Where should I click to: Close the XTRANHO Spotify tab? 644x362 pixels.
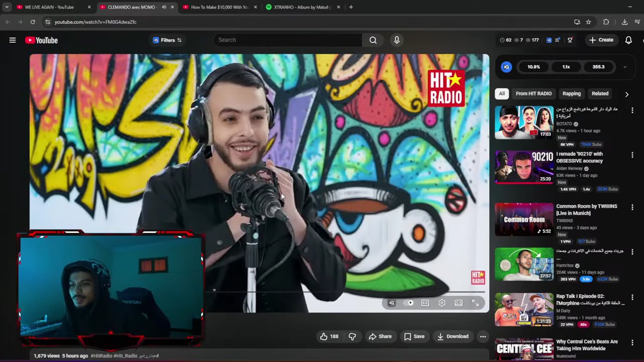click(x=338, y=7)
